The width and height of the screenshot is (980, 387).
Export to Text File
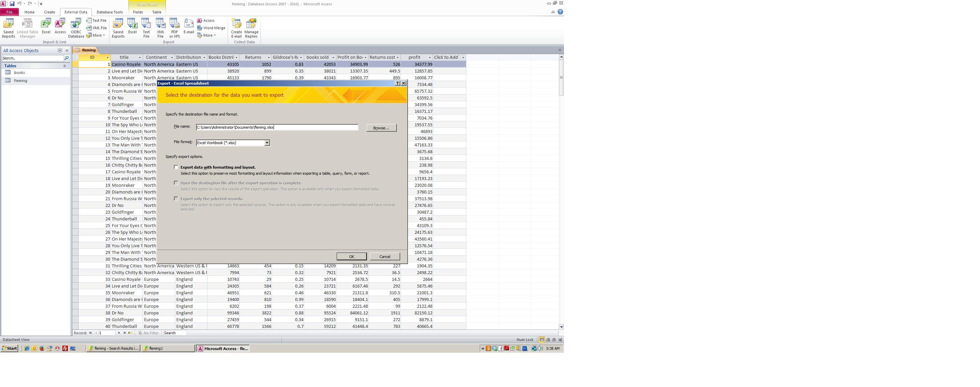click(x=146, y=28)
